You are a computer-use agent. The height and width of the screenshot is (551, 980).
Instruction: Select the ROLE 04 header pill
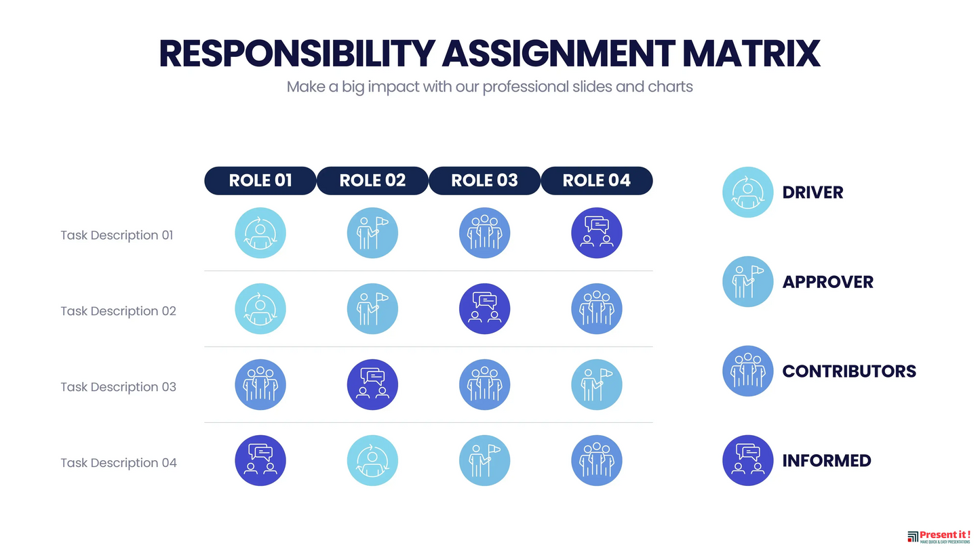coord(596,181)
